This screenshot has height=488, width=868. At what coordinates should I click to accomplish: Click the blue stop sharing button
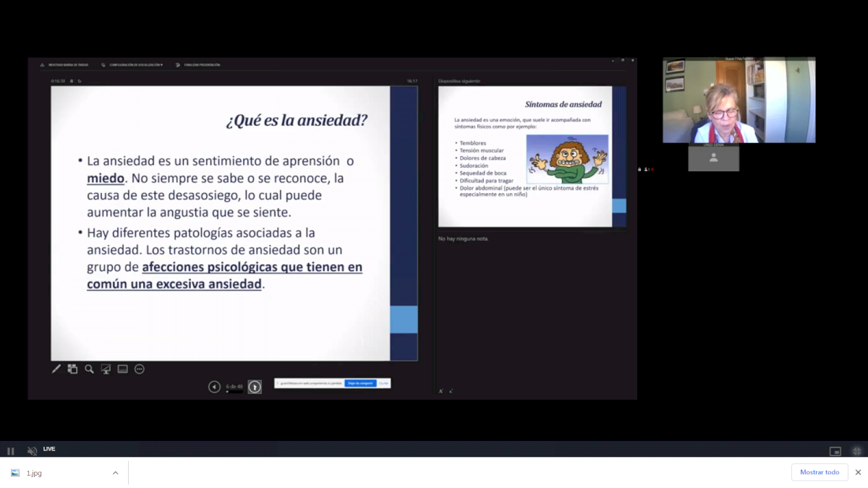[360, 383]
